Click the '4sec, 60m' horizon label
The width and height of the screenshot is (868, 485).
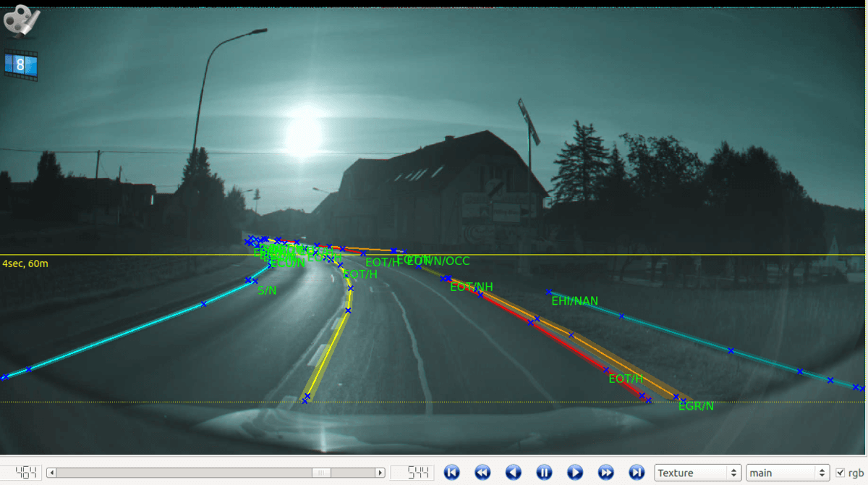tap(25, 263)
